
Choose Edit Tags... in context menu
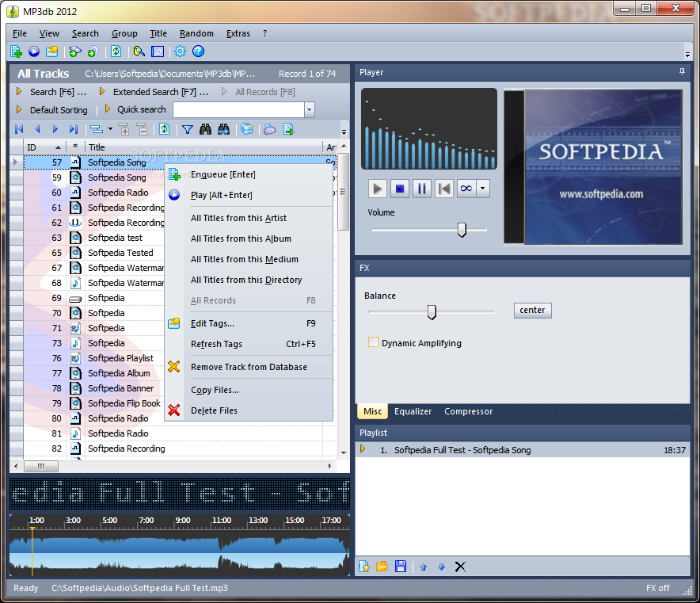(x=249, y=323)
